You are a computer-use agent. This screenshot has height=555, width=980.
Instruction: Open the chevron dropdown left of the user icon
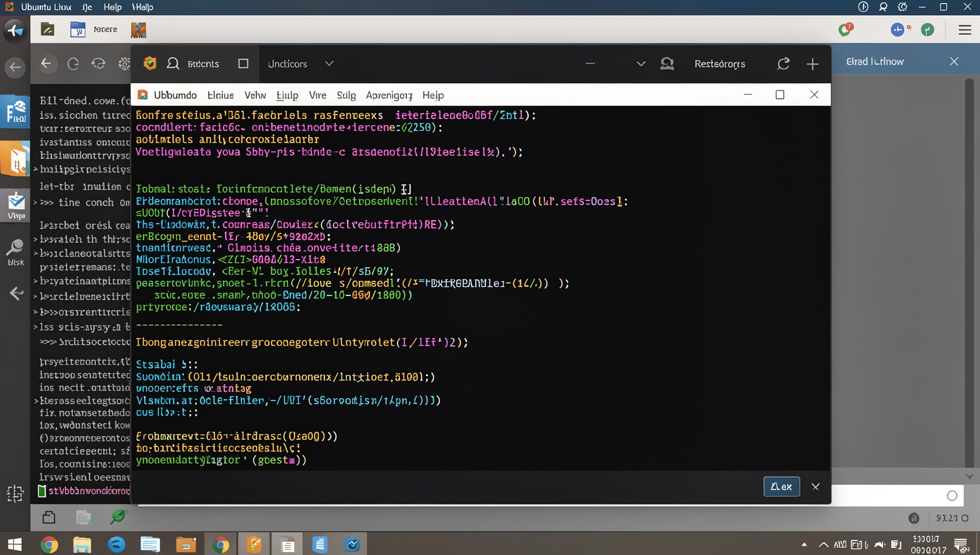(641, 64)
